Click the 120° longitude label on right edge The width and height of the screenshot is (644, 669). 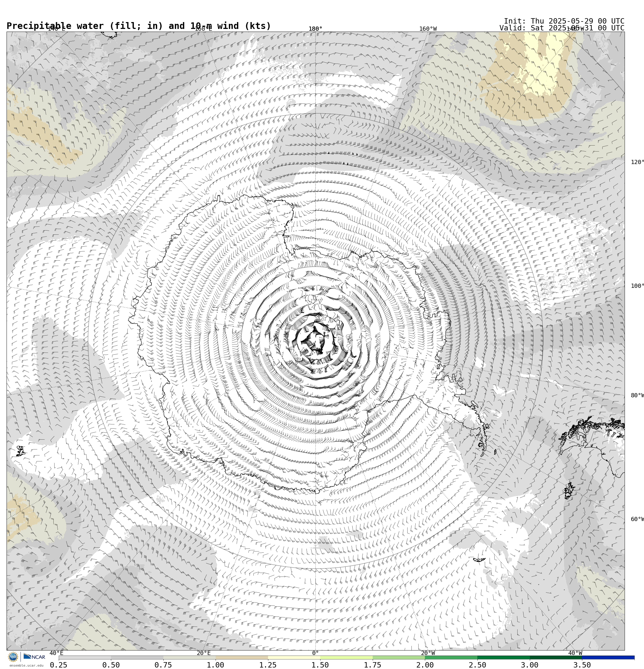[637, 162]
